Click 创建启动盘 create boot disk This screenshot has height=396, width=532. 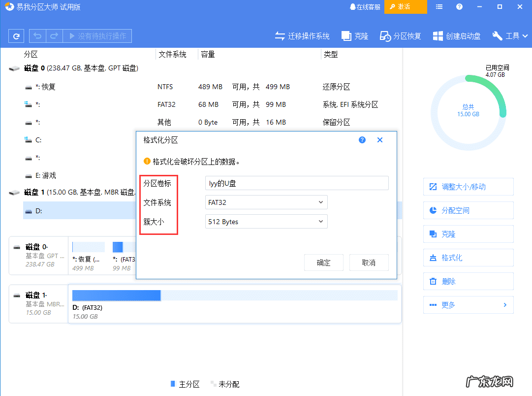point(457,36)
